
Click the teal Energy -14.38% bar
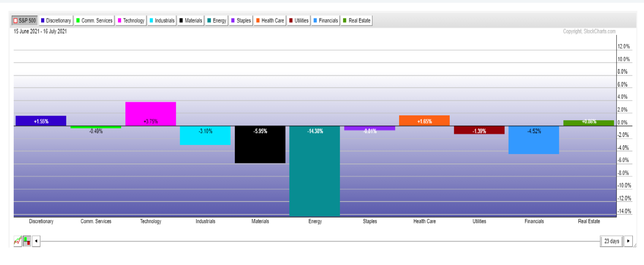[315, 171]
